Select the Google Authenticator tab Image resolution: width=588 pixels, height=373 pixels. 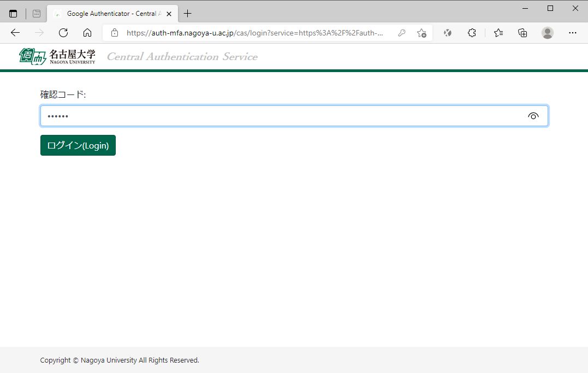[x=109, y=13]
